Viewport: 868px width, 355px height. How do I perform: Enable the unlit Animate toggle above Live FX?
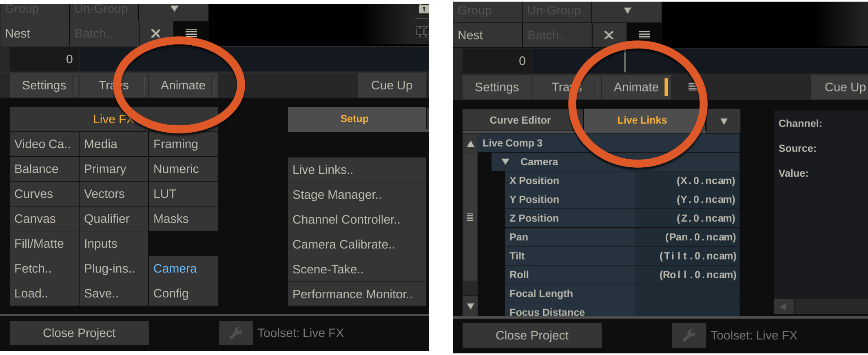click(183, 85)
